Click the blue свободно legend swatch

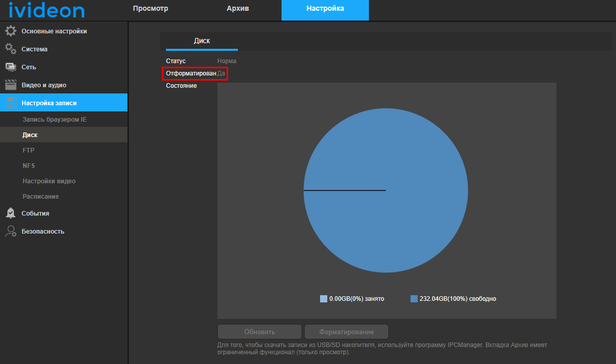[414, 299]
